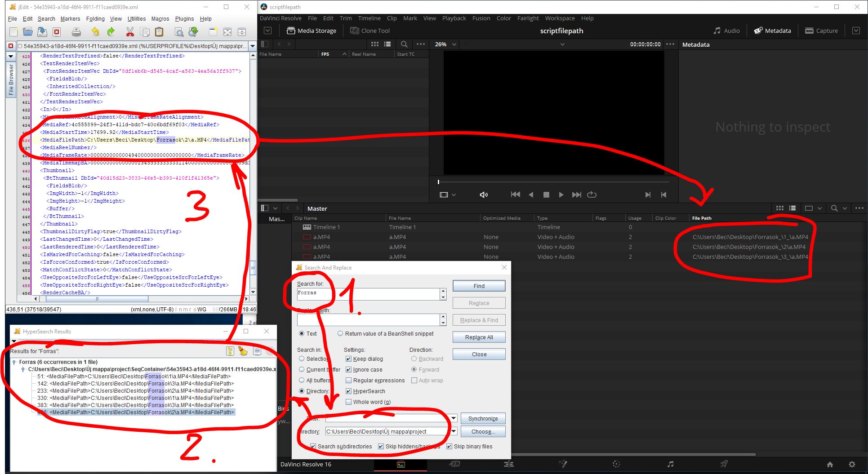Undo with the yellow arrow in jEdit
The width and height of the screenshot is (868, 474).
[x=95, y=32]
